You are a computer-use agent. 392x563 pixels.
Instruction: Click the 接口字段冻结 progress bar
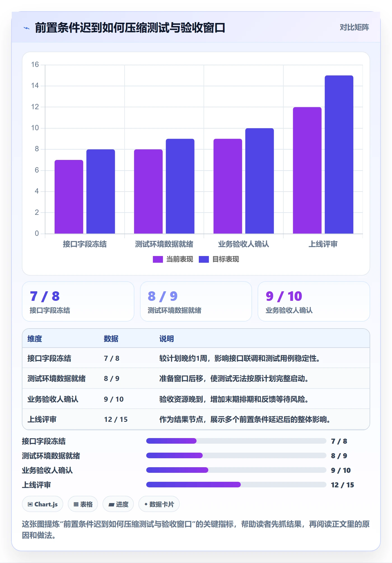(x=236, y=441)
